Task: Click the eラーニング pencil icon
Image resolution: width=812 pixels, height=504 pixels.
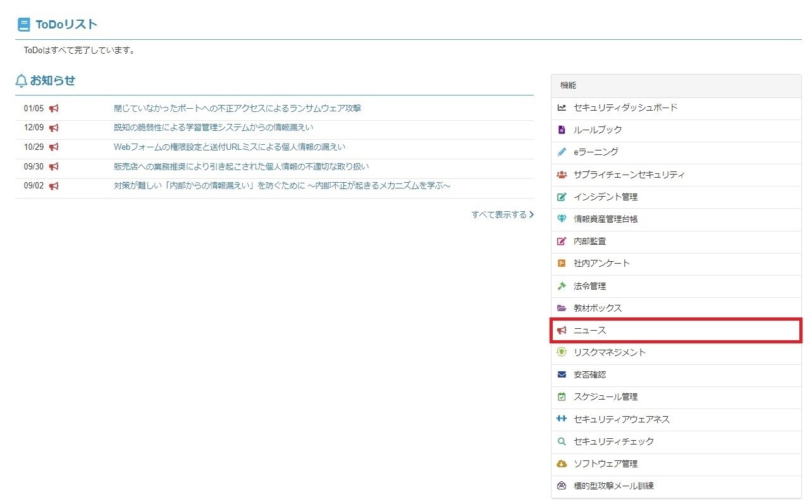Action: point(562,152)
